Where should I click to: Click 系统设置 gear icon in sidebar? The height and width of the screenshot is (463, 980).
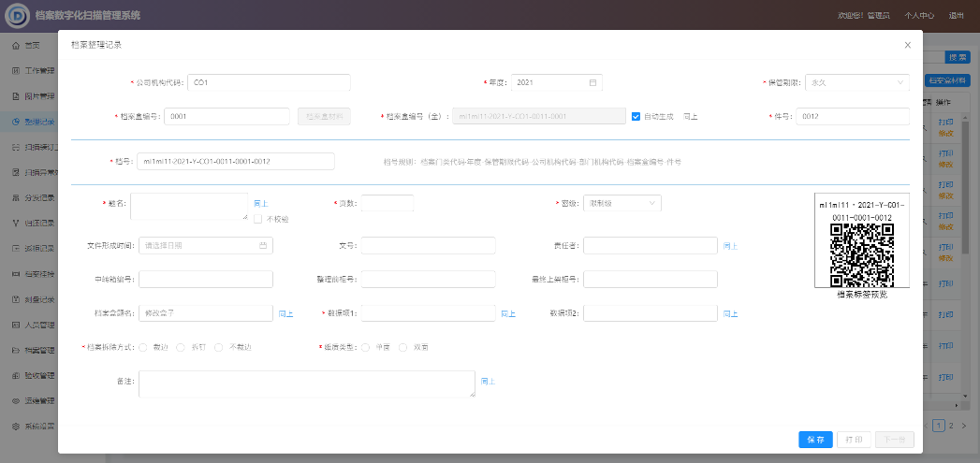coord(16,427)
